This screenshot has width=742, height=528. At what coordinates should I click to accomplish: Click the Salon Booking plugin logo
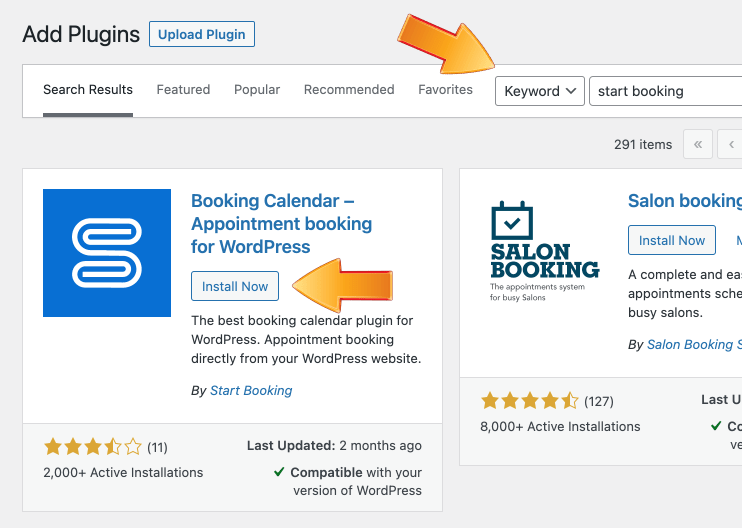click(545, 252)
